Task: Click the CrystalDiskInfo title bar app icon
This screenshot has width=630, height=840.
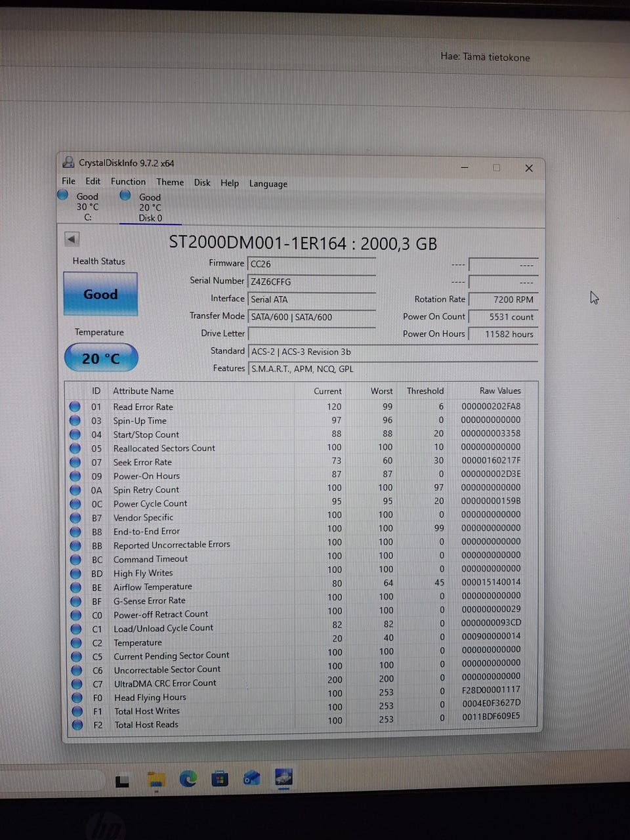Action: [68, 162]
